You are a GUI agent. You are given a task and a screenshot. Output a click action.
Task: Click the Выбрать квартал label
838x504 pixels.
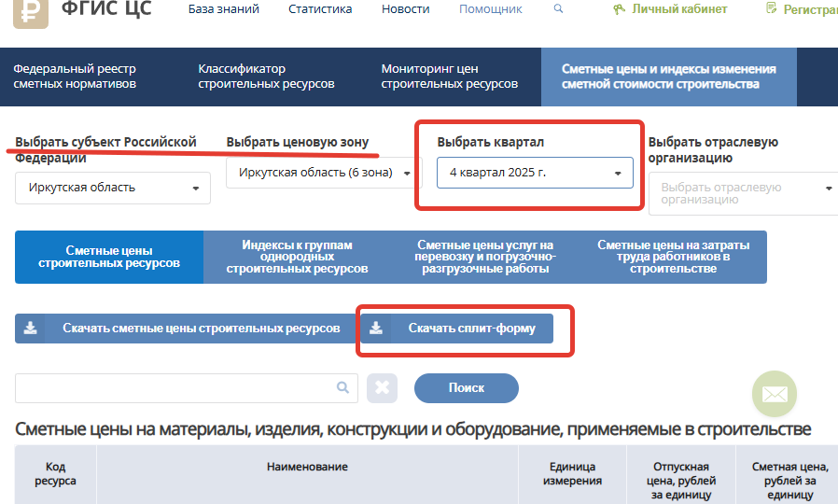coord(490,142)
